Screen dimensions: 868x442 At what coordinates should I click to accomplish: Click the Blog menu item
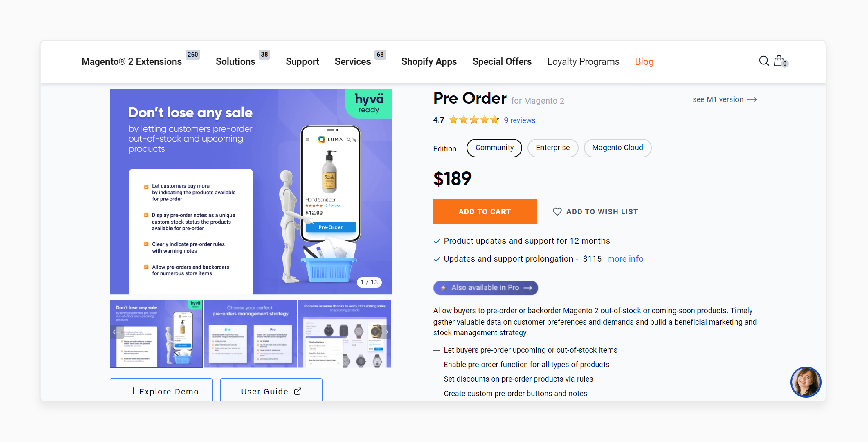point(644,61)
